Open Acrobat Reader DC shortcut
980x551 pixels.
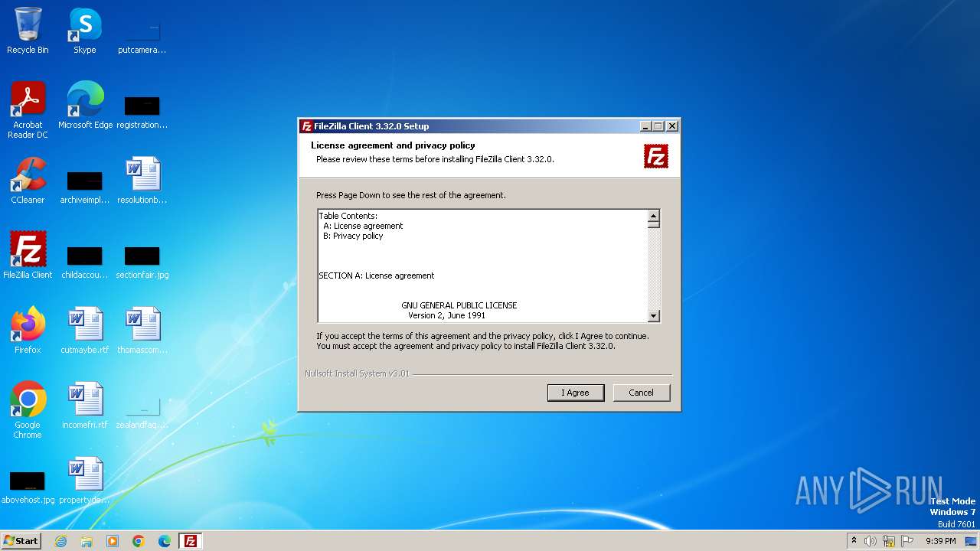pyautogui.click(x=28, y=110)
